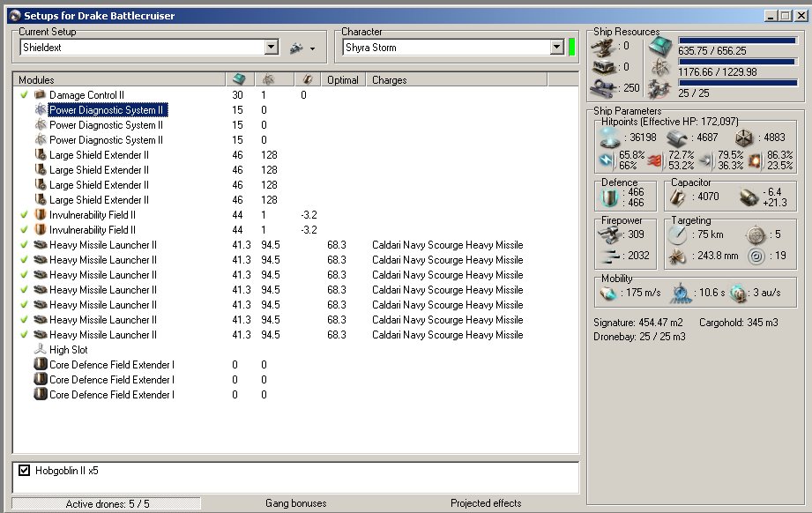The height and width of the screenshot is (513, 812).
Task: Click the explosive resistance icon
Action: (x=755, y=161)
